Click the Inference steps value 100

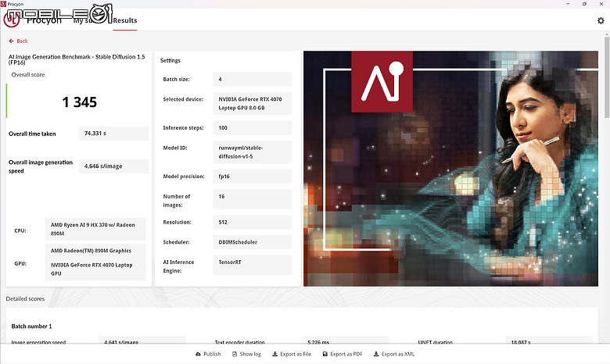252,128
